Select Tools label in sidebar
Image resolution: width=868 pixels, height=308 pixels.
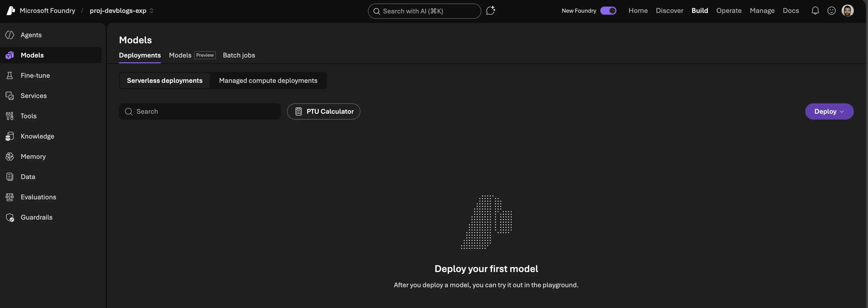pyautogui.click(x=28, y=116)
